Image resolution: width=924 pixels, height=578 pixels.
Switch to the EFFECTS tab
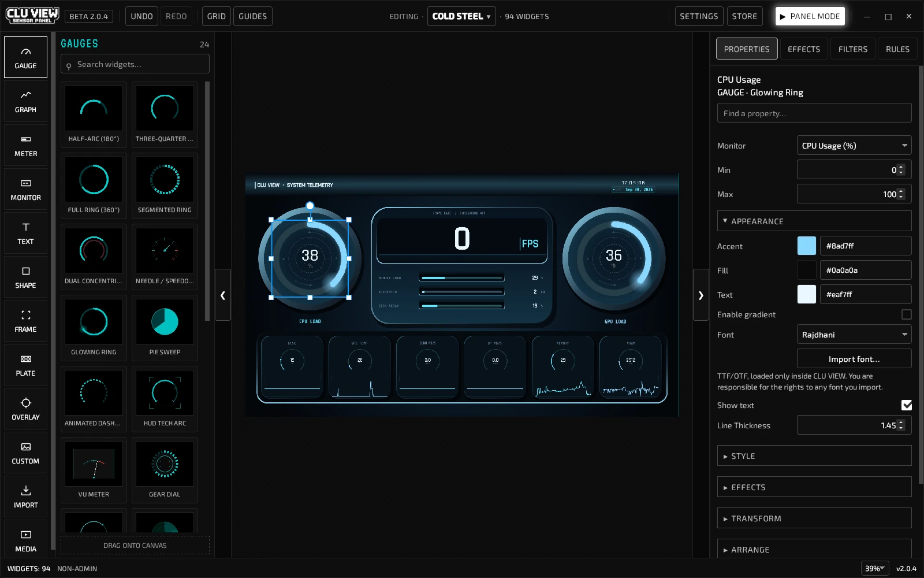coord(804,49)
